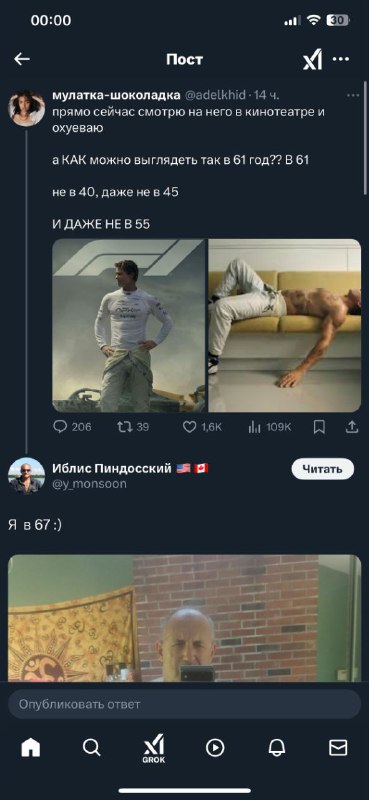369x800 pixels.
Task: Open Messages envelope icon
Action: (x=338, y=748)
